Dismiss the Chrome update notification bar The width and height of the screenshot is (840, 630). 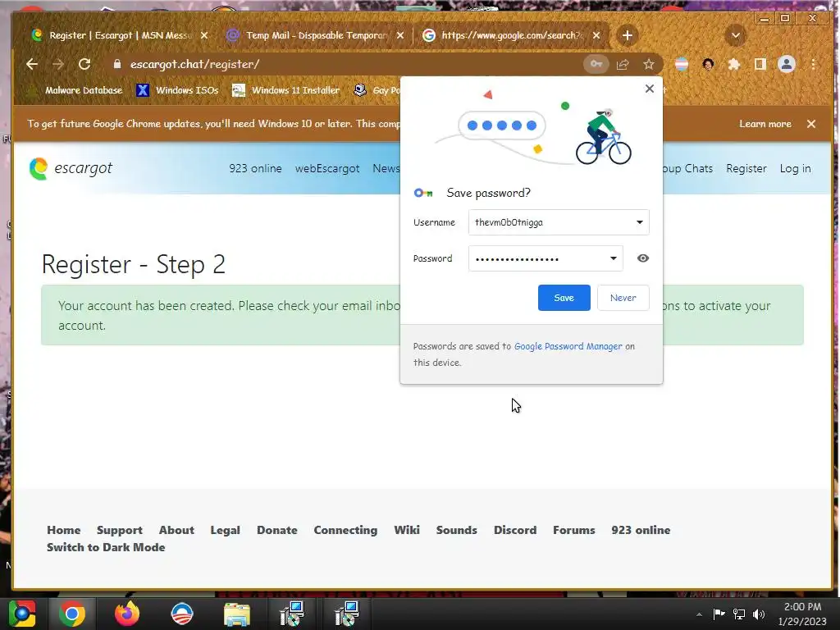pyautogui.click(x=811, y=124)
